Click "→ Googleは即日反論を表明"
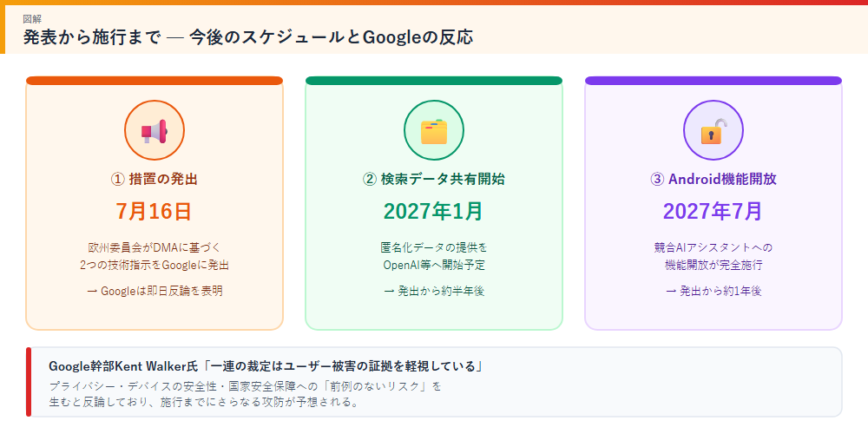This screenshot has height=434, width=868. [x=154, y=291]
